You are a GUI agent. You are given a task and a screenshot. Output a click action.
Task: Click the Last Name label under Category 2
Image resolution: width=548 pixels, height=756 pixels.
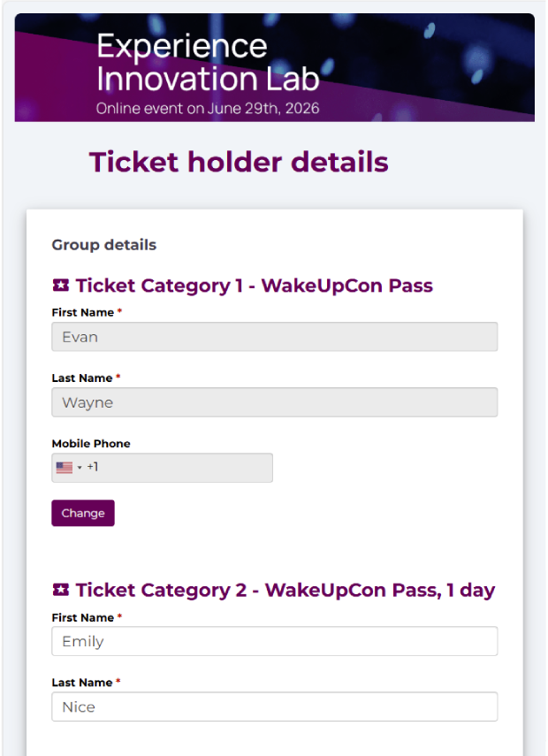tap(81, 683)
